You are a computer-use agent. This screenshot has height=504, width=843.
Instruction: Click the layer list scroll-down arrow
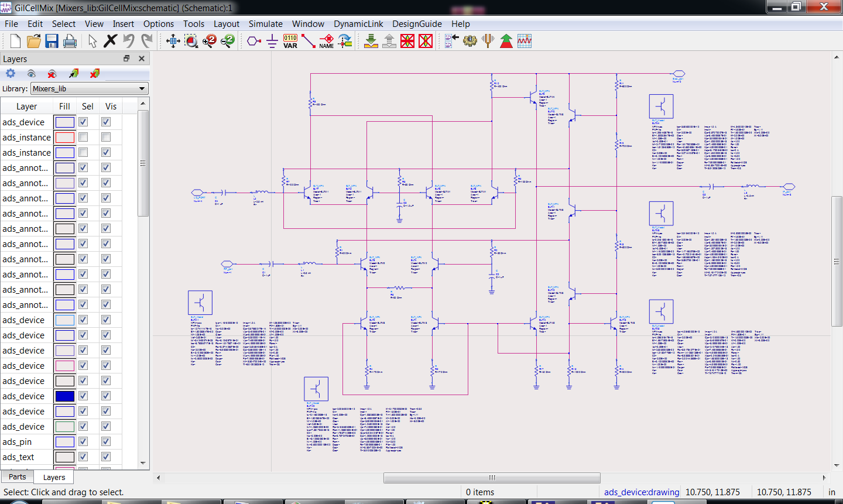[x=143, y=464]
